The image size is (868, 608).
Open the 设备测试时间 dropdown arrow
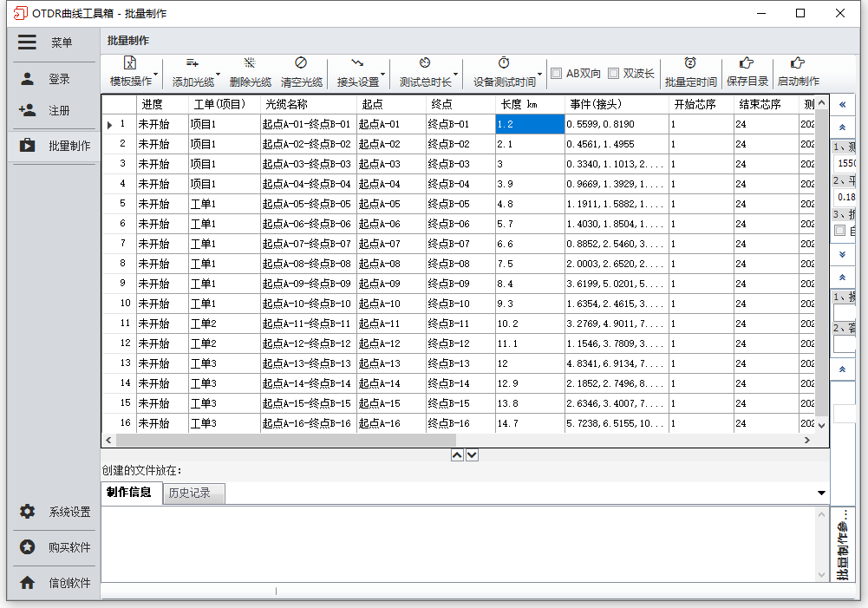(x=540, y=74)
